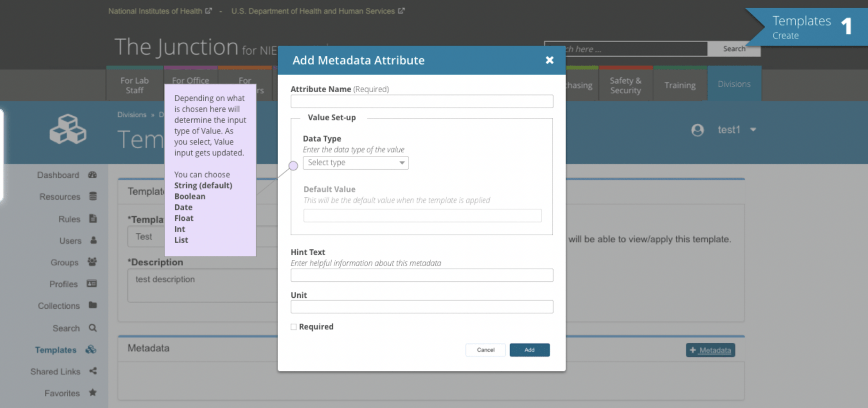The height and width of the screenshot is (408, 868).
Task: Click into the Hint Text field
Action: click(422, 275)
